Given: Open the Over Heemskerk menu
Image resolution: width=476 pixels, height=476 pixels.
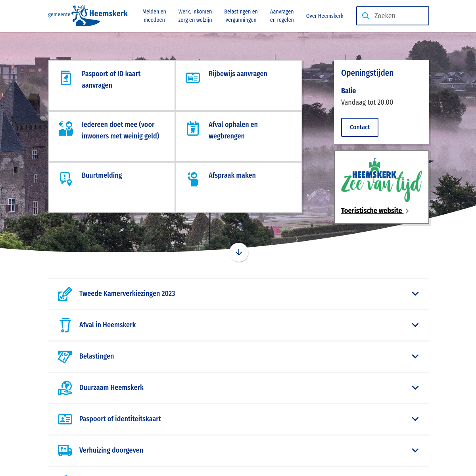Looking at the screenshot, I should 324,16.
